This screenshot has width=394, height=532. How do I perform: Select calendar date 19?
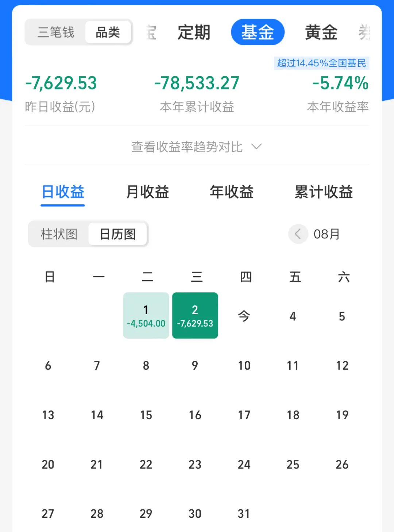tap(342, 415)
